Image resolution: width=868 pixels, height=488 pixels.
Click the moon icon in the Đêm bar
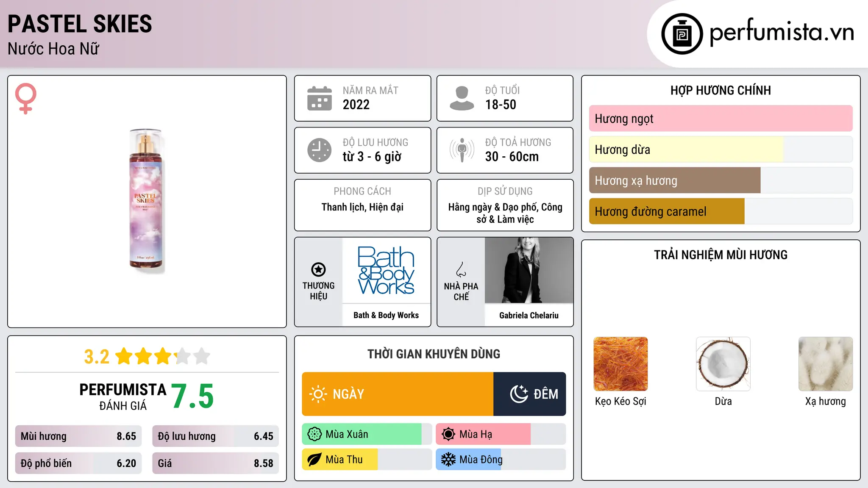coord(519,394)
